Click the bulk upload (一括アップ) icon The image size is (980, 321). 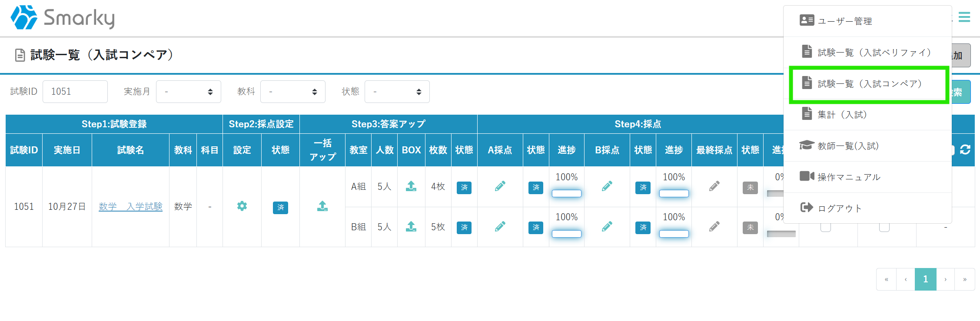click(322, 206)
